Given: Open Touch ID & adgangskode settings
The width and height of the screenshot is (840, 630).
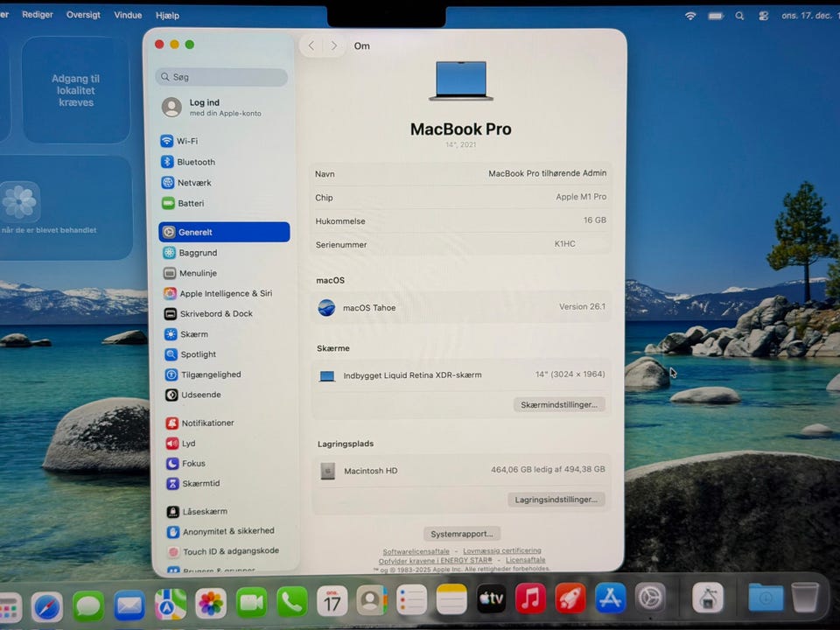Looking at the screenshot, I should point(229,551).
